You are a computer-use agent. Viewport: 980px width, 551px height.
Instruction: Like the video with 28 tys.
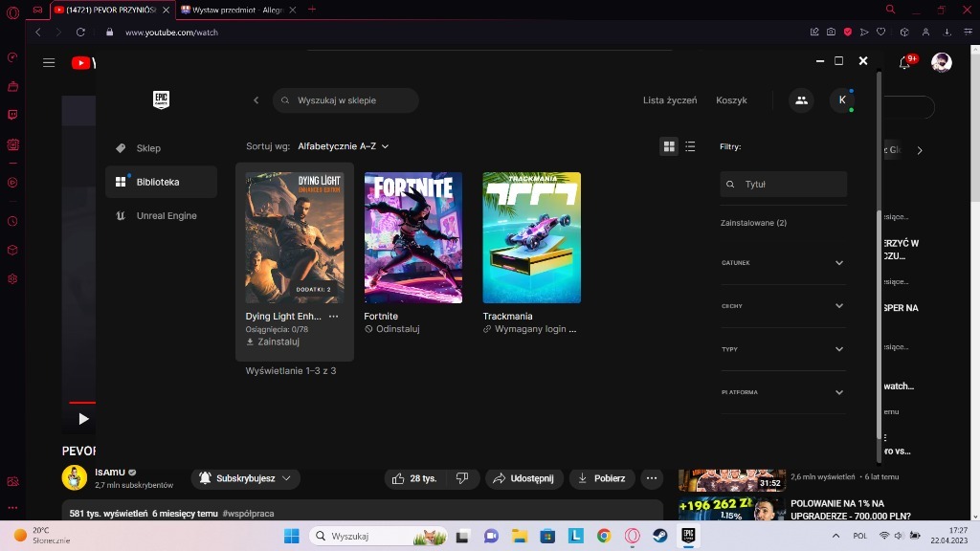(414, 478)
